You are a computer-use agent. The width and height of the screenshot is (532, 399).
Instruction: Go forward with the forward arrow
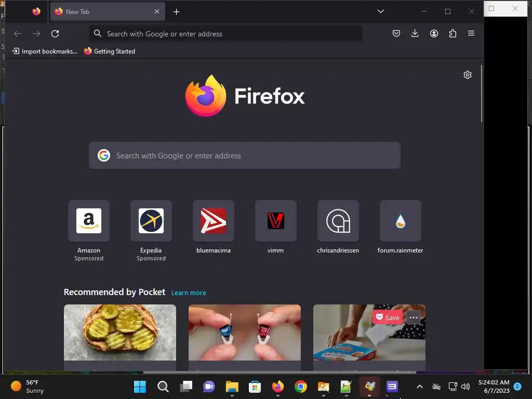pyautogui.click(x=36, y=34)
